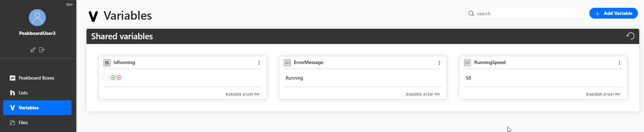644x132 pixels.
Task: Click the PeakboardUser3 avatar icon
Action: [x=37, y=18]
